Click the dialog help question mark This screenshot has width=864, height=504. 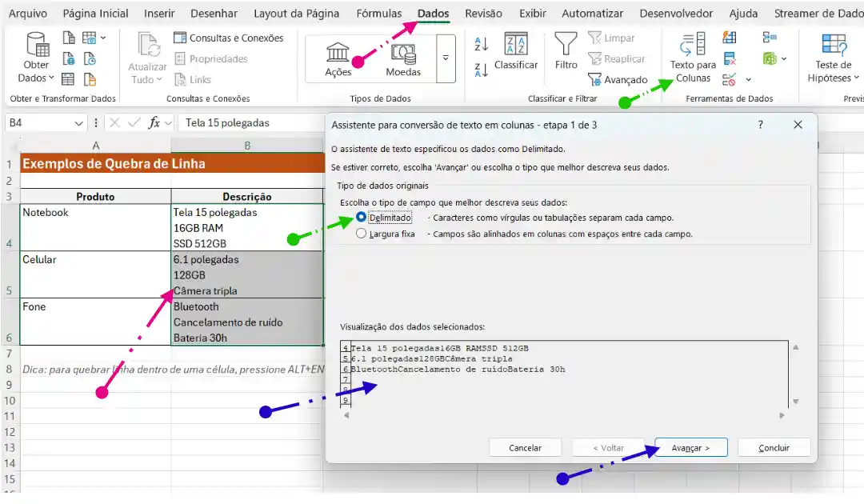[x=761, y=125]
